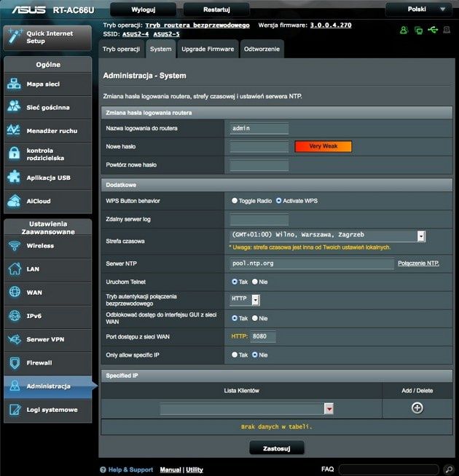Select Nie for Only allow specific IP
The width and height of the screenshot is (459, 476).
coord(255,354)
